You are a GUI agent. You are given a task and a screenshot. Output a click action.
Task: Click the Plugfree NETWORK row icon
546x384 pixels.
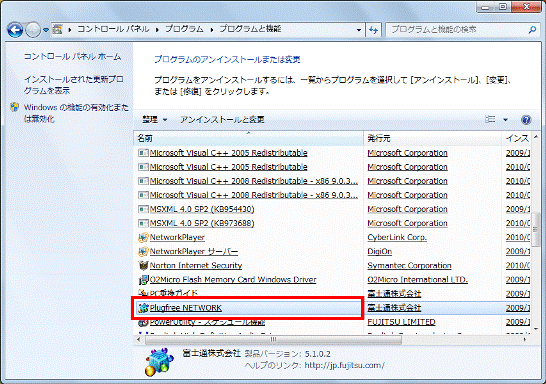click(143, 308)
